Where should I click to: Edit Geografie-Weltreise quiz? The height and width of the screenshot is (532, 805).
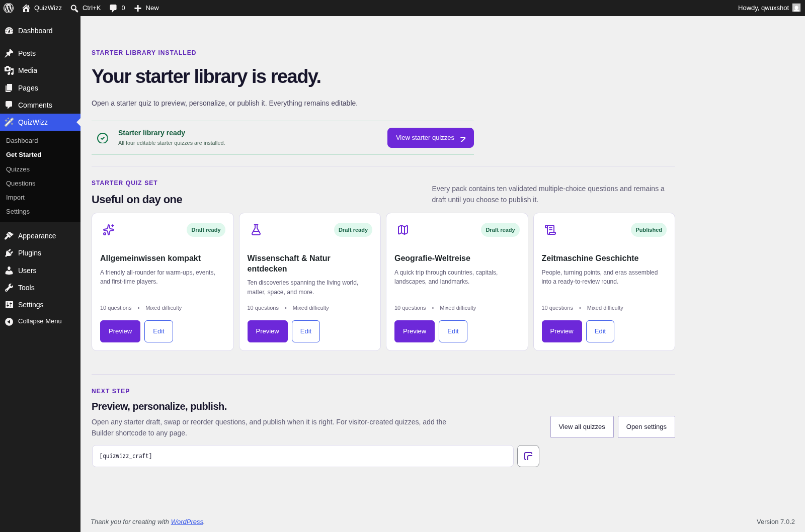tap(453, 331)
